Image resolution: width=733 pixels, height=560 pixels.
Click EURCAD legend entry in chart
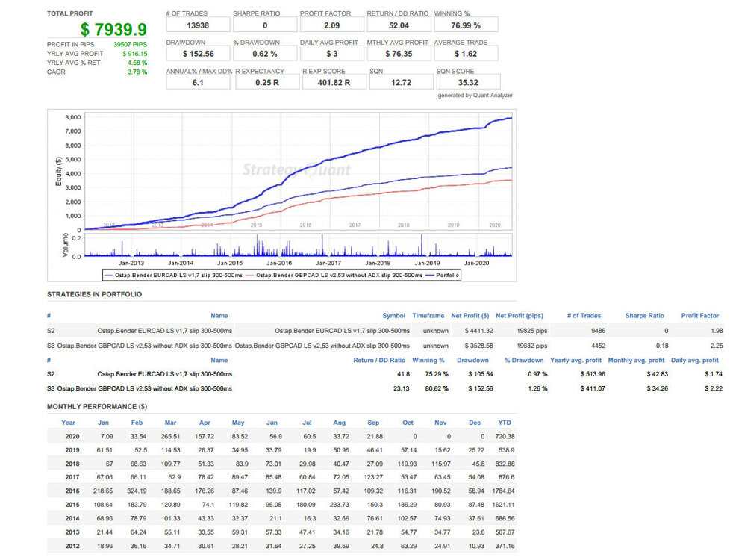point(174,276)
